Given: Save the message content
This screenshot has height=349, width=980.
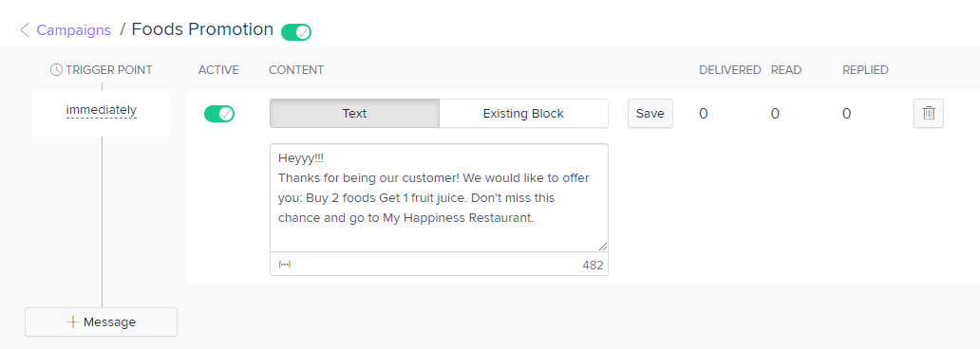Looking at the screenshot, I should pyautogui.click(x=650, y=114).
